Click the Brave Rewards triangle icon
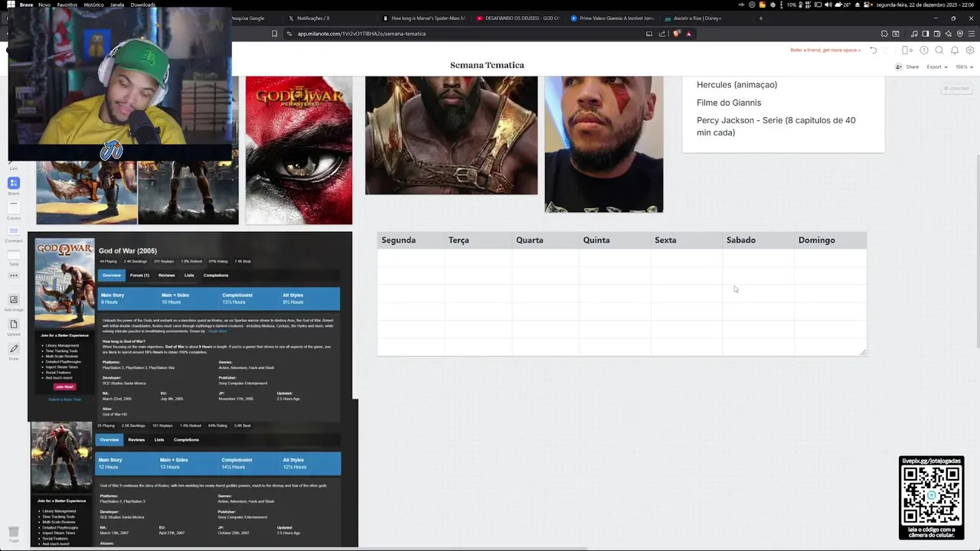This screenshot has height=551, width=980. [x=688, y=34]
